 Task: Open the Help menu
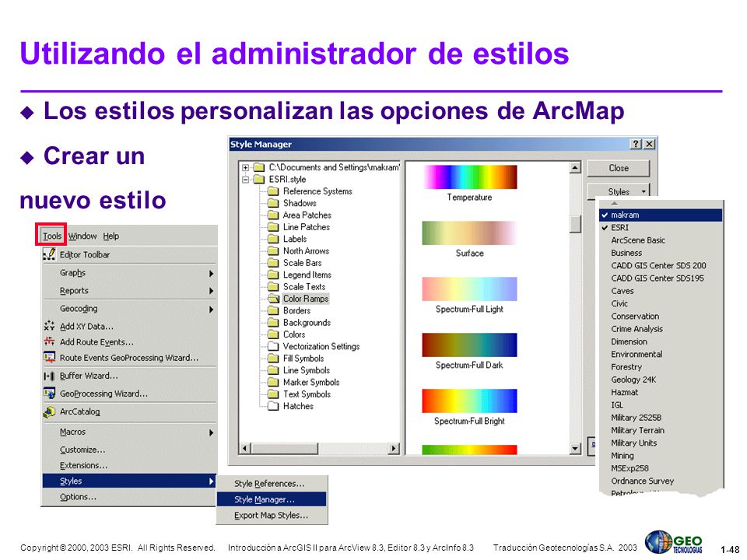[111, 236]
